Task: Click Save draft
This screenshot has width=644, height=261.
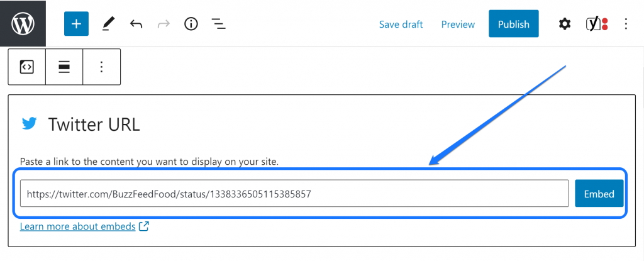Action: point(401,25)
